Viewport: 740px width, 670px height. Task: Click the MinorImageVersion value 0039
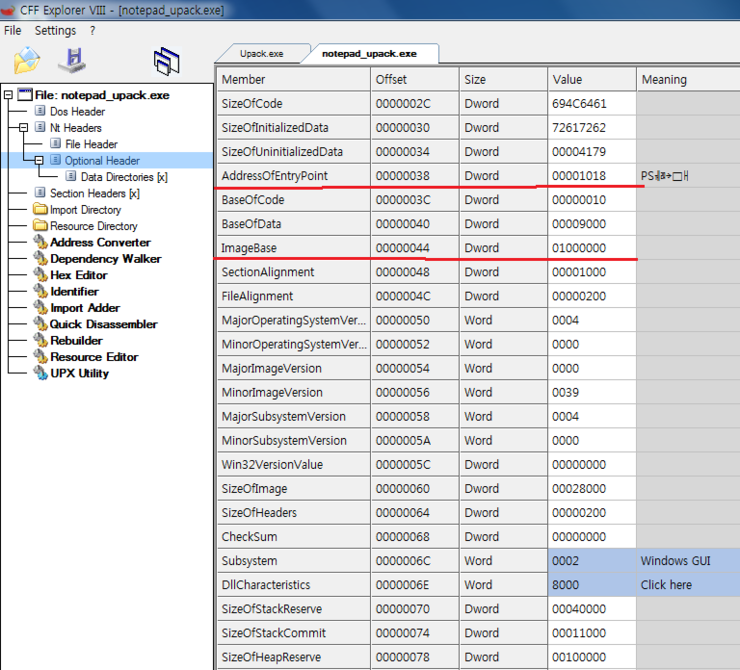click(x=592, y=392)
